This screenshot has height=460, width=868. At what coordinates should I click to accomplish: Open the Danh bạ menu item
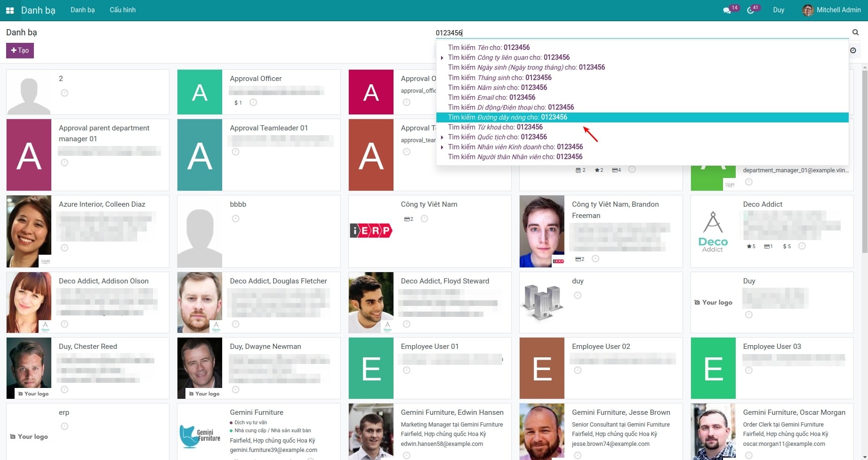pos(82,10)
